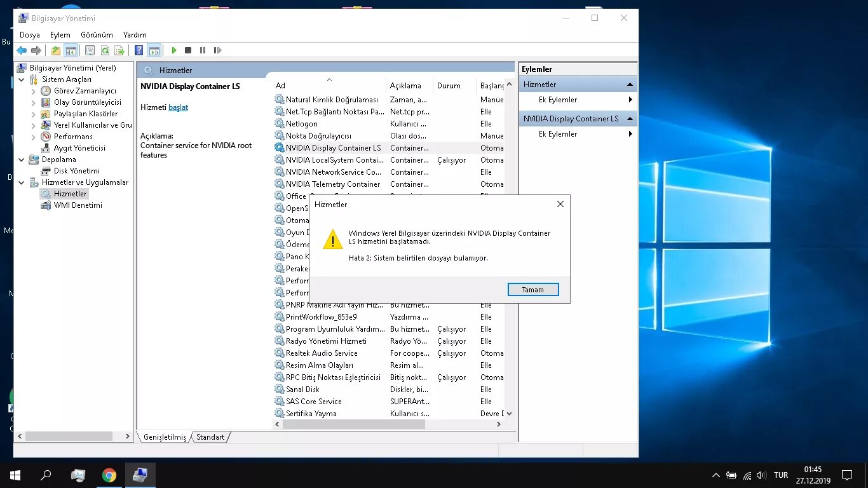Collapse NVIDIA Display Container LS actions section
This screenshot has width=868, height=488.
(630, 119)
